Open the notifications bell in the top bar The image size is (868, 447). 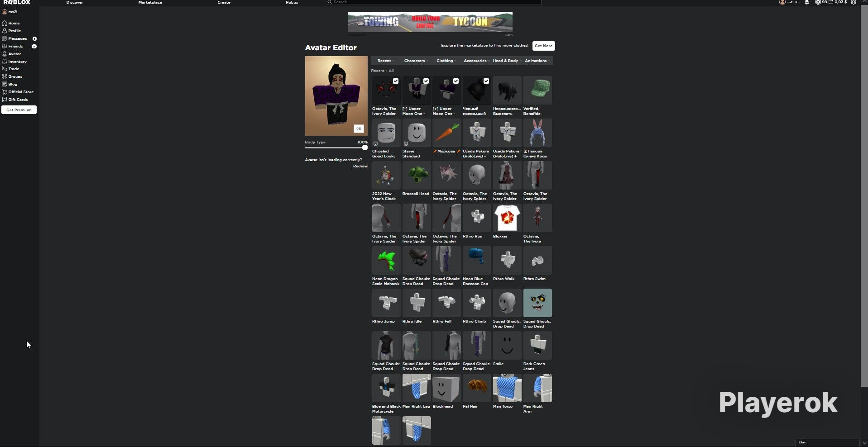pyautogui.click(x=807, y=2)
